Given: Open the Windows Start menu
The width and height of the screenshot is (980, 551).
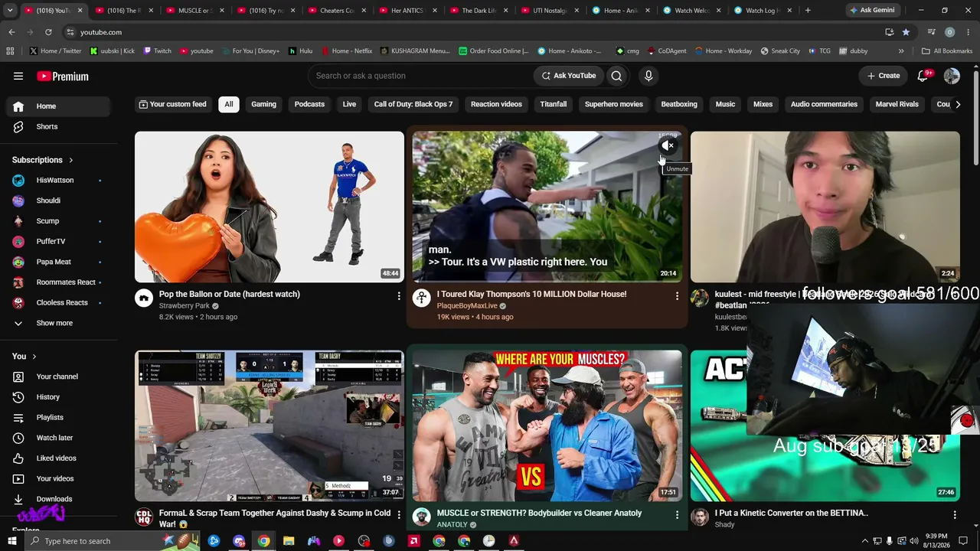Looking at the screenshot, I should tap(11, 541).
